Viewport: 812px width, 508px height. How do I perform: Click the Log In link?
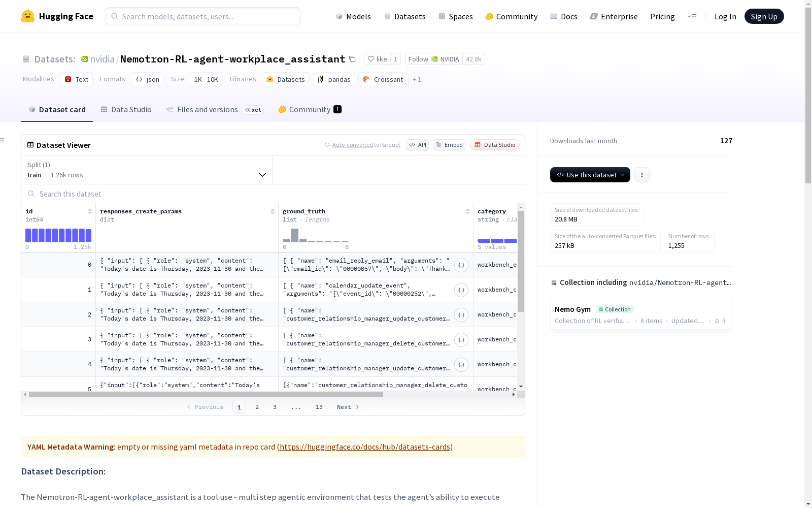click(725, 16)
